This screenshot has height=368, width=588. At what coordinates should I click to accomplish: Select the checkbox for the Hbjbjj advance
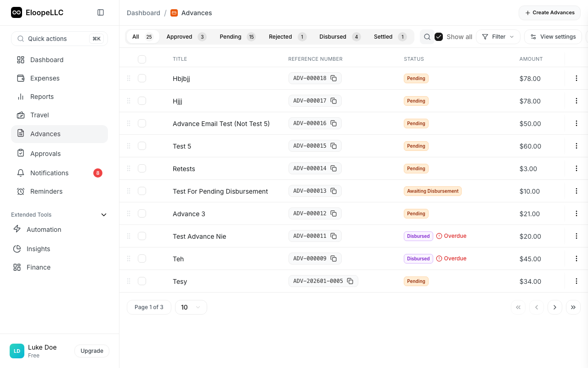pos(142,78)
